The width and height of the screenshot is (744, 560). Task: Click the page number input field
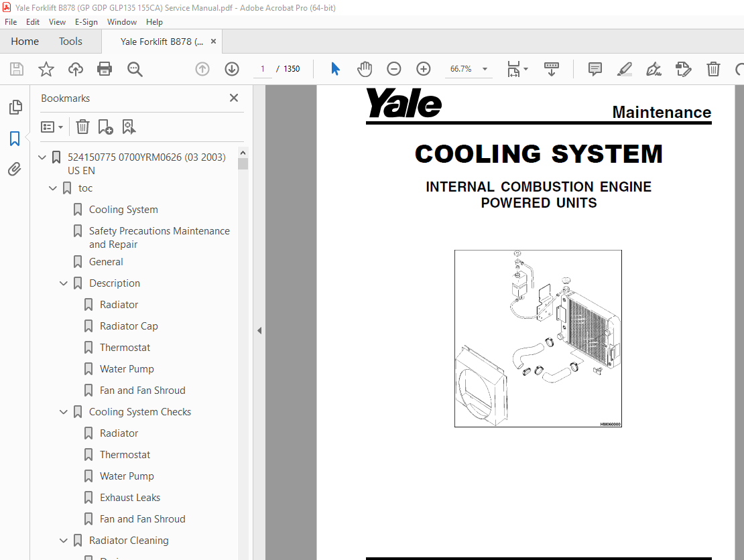(262, 69)
